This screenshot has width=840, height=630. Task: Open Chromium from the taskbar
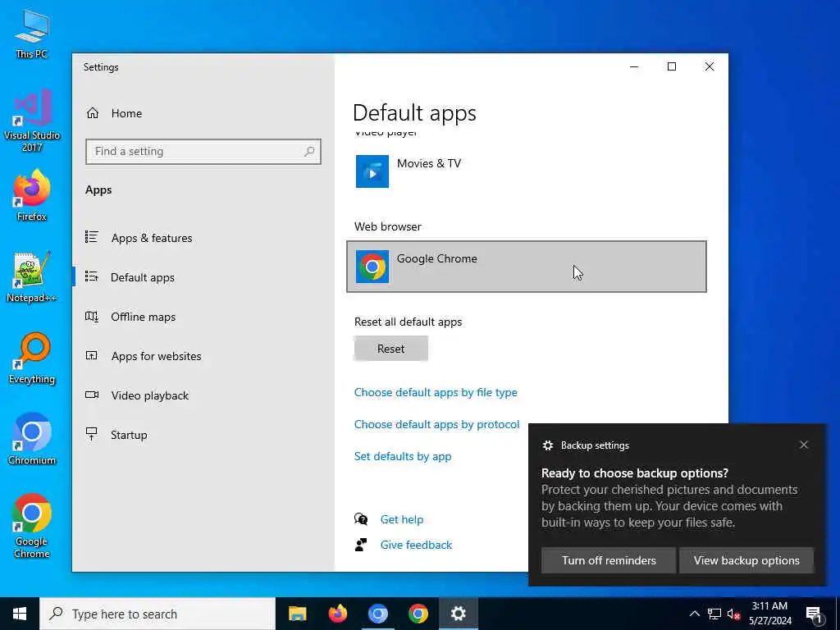(x=377, y=614)
